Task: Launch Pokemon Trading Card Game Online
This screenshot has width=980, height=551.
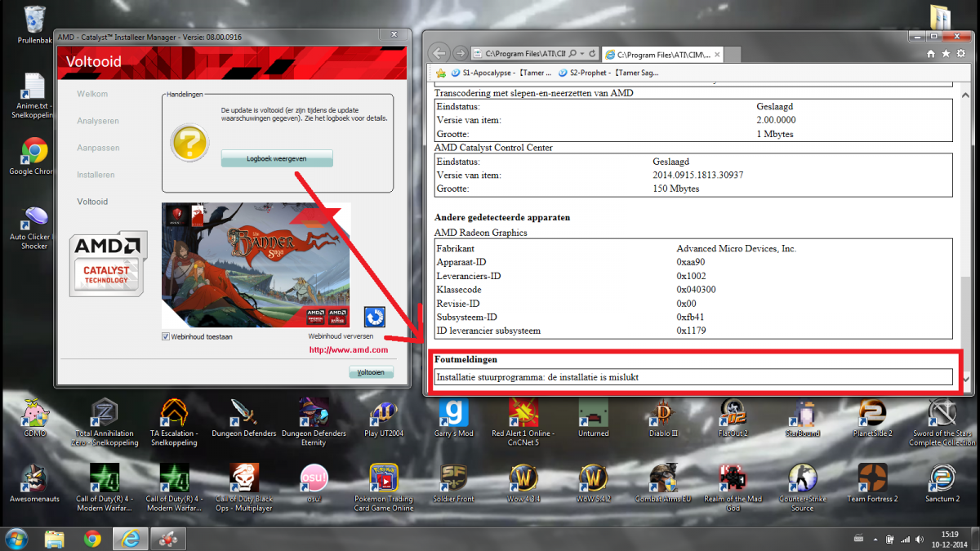Action: click(x=384, y=487)
